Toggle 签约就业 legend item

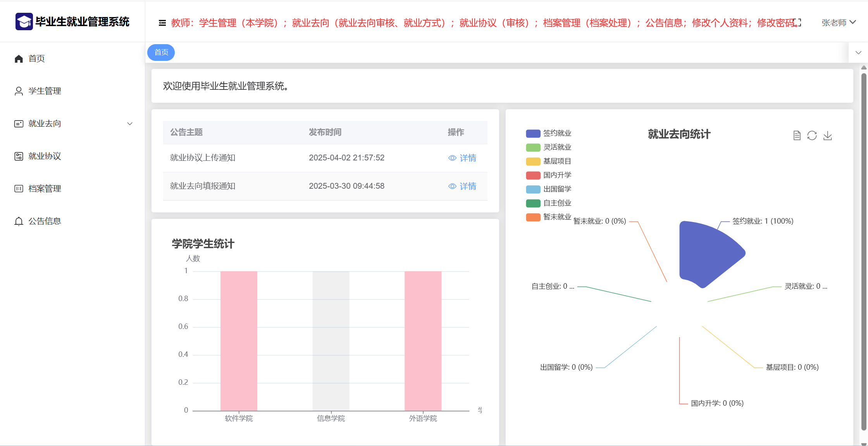(x=548, y=133)
